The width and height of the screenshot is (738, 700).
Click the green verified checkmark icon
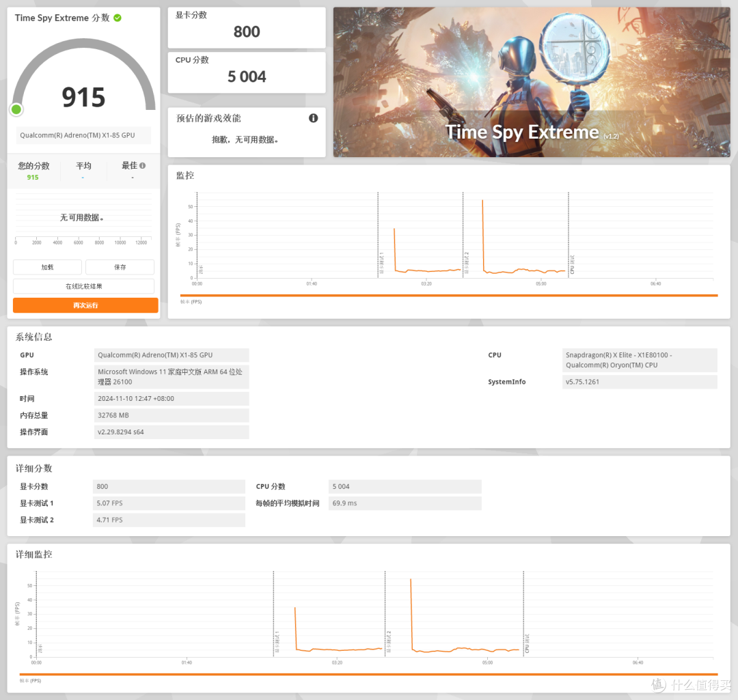click(x=118, y=18)
